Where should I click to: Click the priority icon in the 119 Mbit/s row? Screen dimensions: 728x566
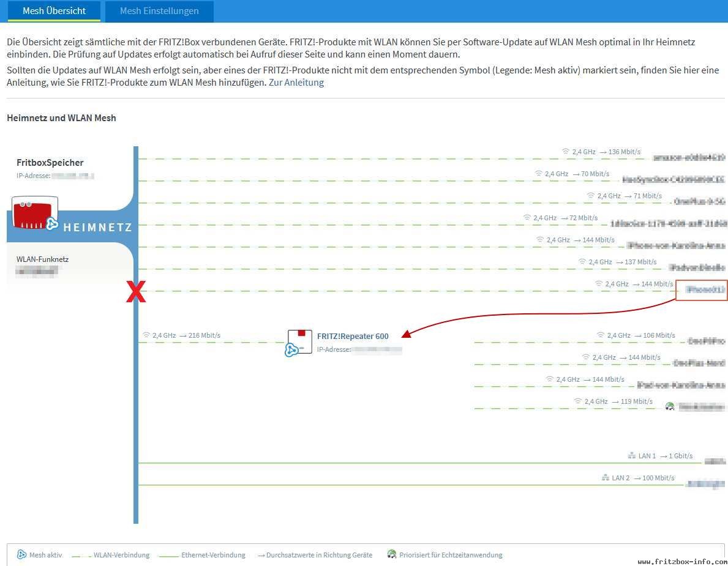coord(669,407)
